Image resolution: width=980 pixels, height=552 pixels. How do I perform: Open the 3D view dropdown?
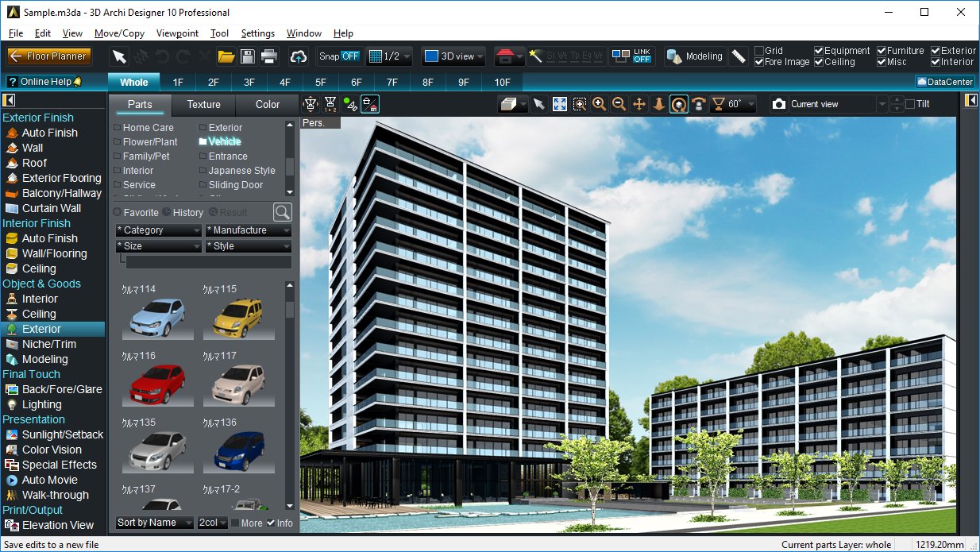(453, 56)
